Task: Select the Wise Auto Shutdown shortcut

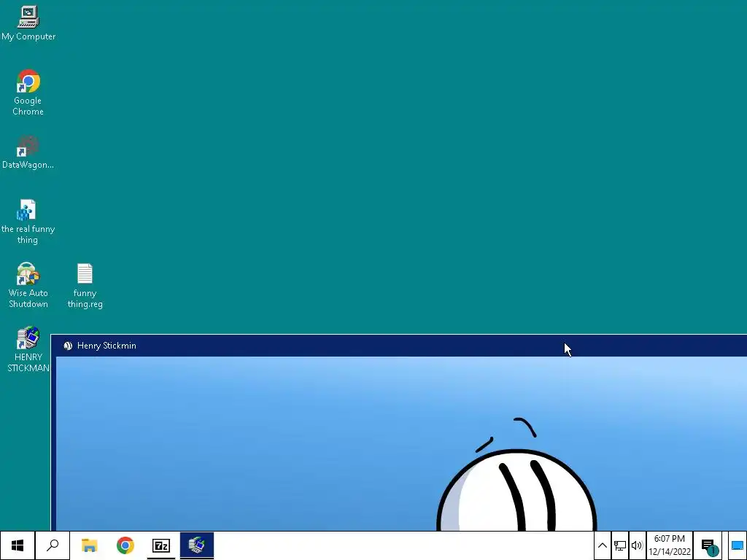Action: click(28, 285)
